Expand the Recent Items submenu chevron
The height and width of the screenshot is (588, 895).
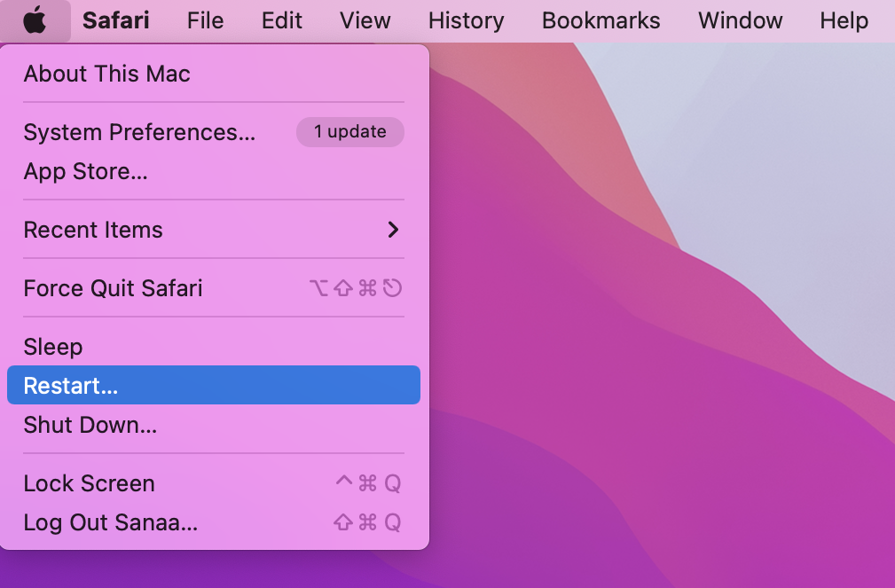[393, 230]
